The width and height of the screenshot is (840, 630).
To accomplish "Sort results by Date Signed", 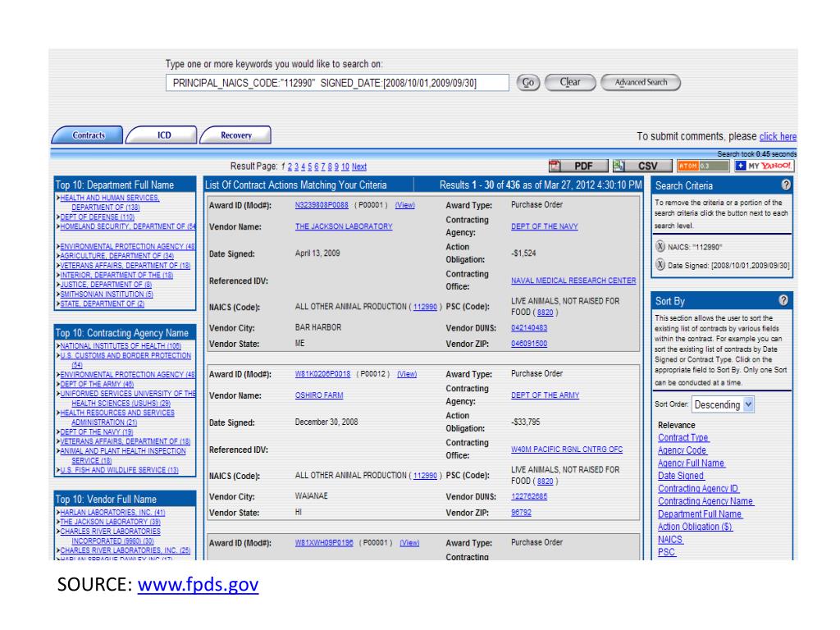I will click(681, 476).
